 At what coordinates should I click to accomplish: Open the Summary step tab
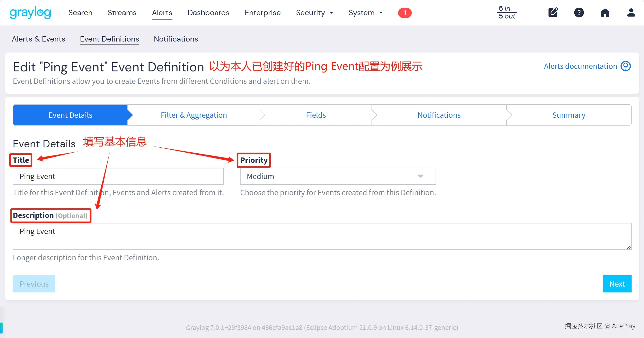[569, 115]
